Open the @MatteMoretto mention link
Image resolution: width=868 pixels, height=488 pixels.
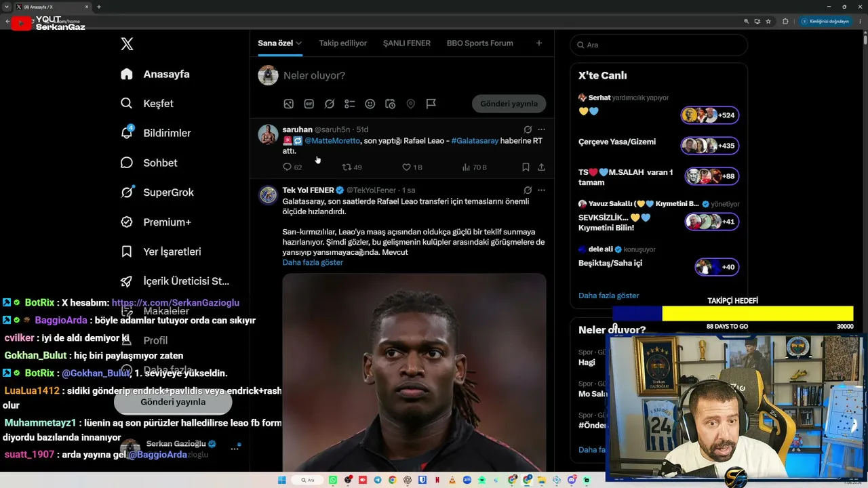pos(332,140)
